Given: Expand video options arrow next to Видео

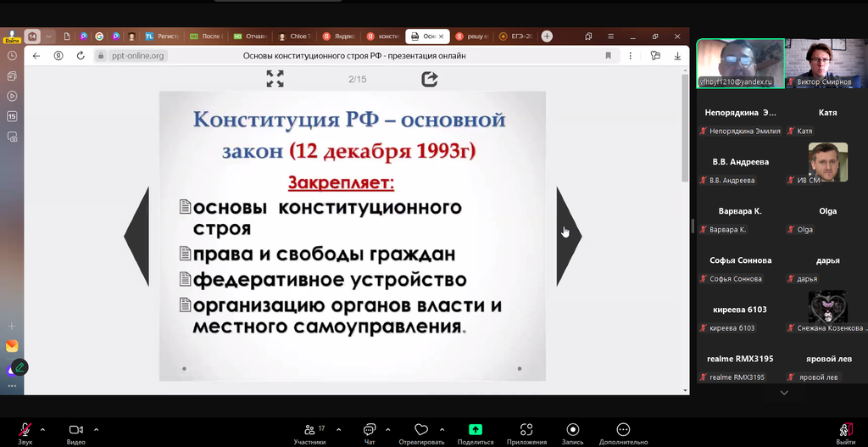Looking at the screenshot, I should (x=97, y=429).
